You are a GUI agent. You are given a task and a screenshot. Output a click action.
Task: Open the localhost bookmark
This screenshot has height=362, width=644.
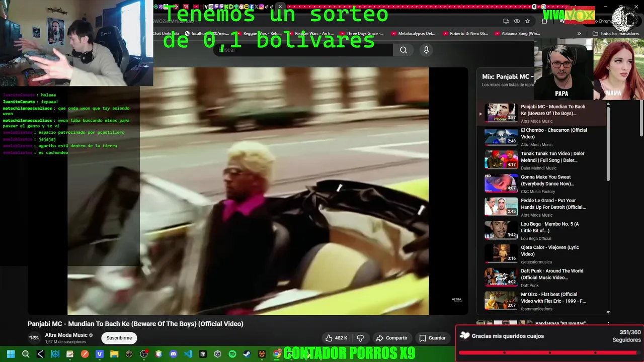click(207, 34)
